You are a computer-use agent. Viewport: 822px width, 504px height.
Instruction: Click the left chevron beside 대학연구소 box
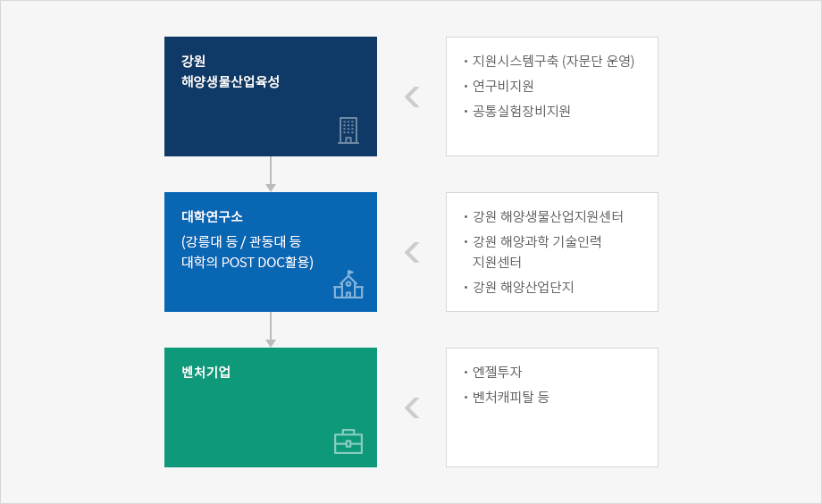[x=412, y=252]
